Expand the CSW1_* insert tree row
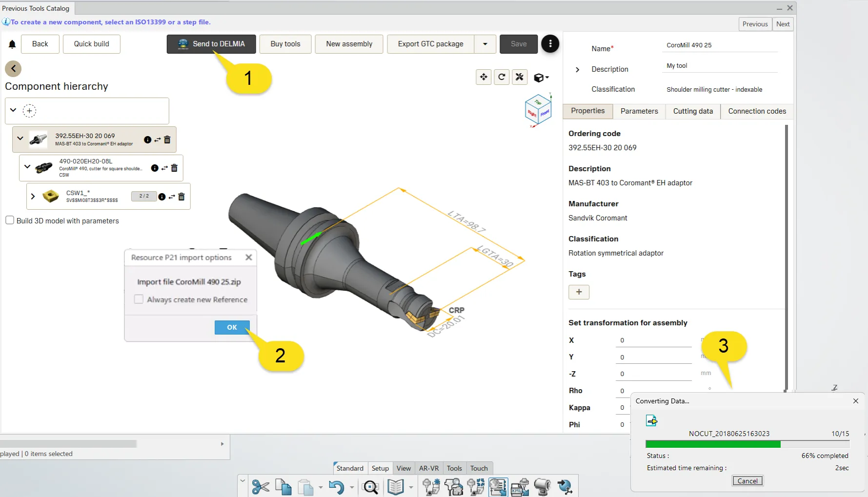 coord(33,197)
